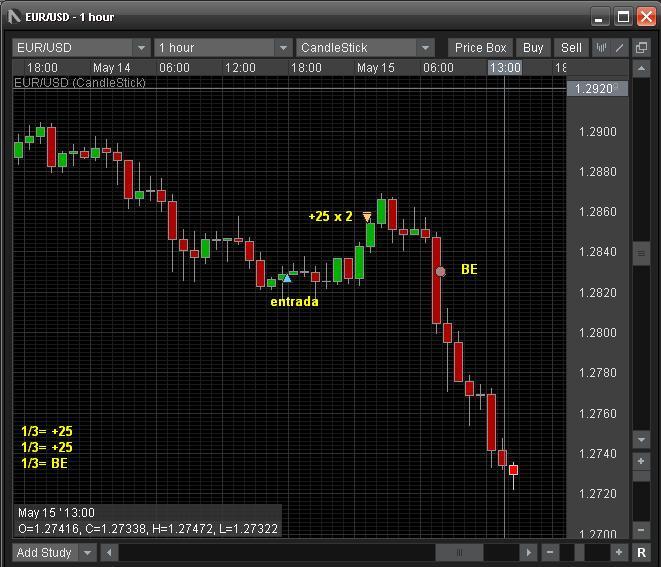Click the Sell button

571,47
